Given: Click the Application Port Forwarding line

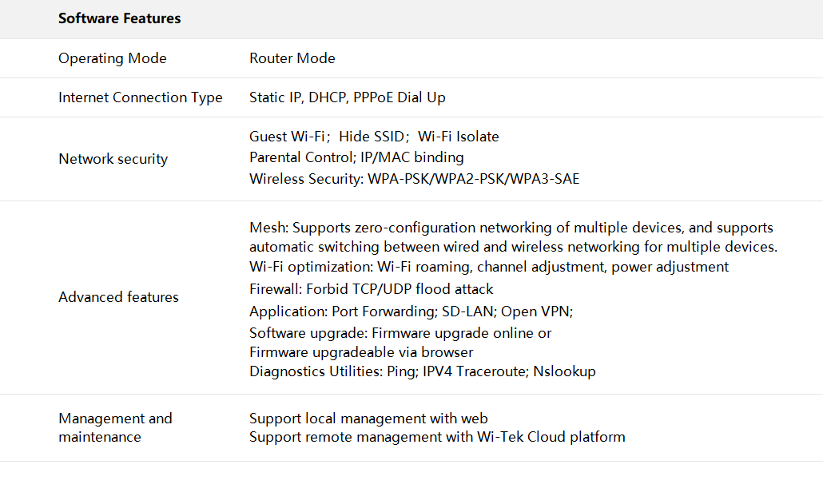Looking at the screenshot, I should coord(411,312).
